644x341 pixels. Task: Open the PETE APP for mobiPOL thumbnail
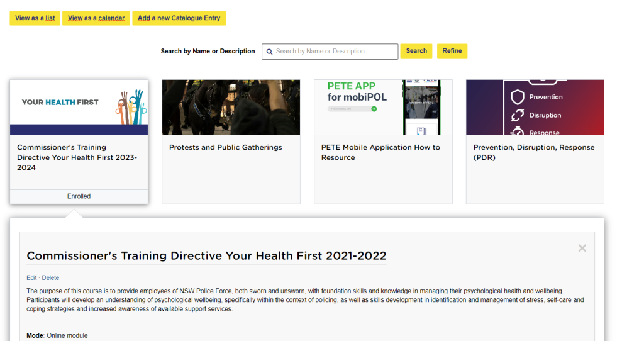(x=383, y=107)
